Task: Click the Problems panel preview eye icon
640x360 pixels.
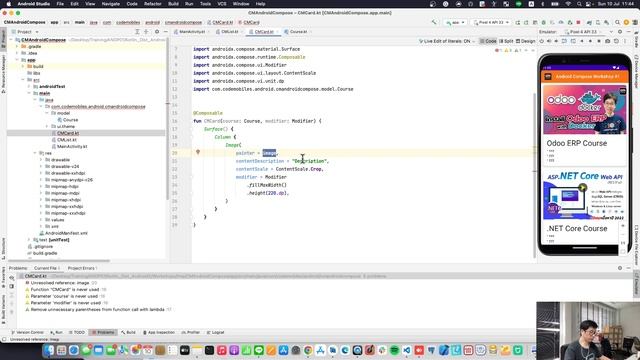Action: (11, 278)
